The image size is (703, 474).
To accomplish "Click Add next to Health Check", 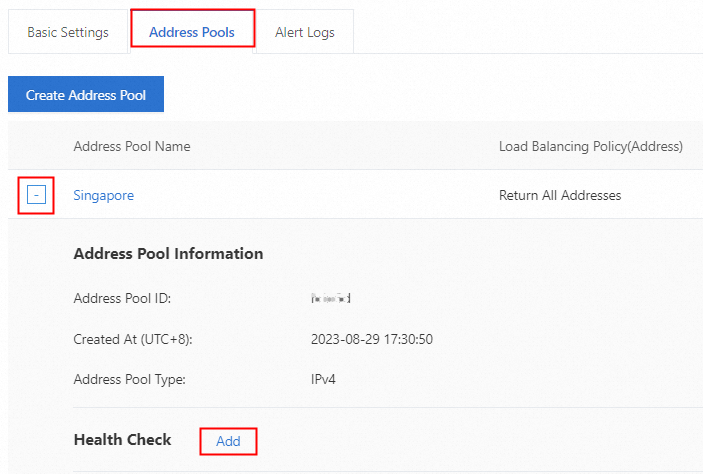I will click(x=228, y=441).
